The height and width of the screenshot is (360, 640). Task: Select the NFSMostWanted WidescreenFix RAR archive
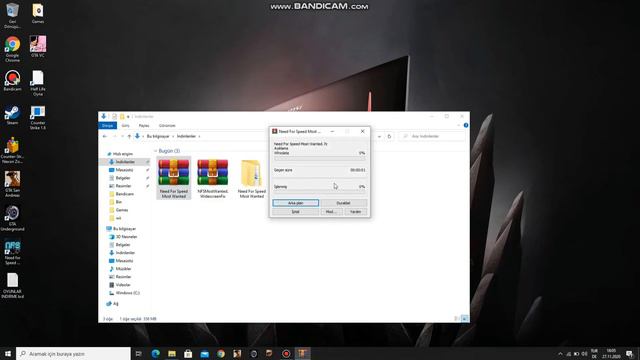click(x=212, y=178)
